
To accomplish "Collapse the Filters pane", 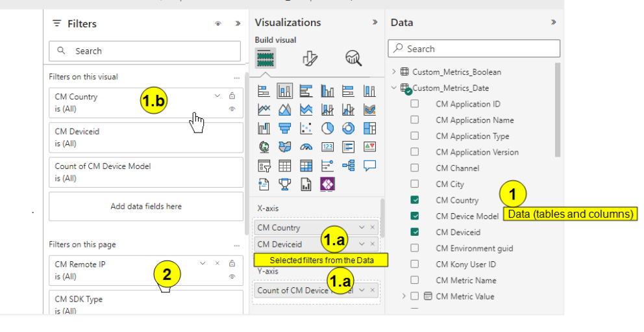I will coord(238,23).
